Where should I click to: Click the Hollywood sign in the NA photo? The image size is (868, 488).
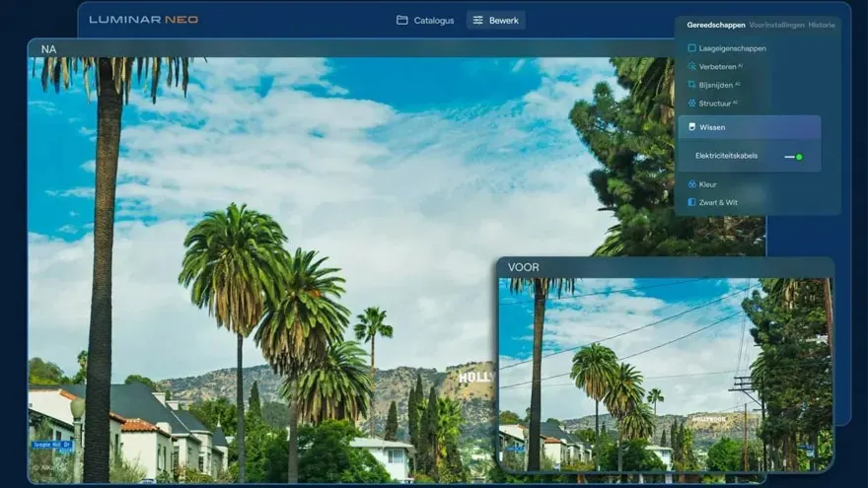tap(475, 377)
